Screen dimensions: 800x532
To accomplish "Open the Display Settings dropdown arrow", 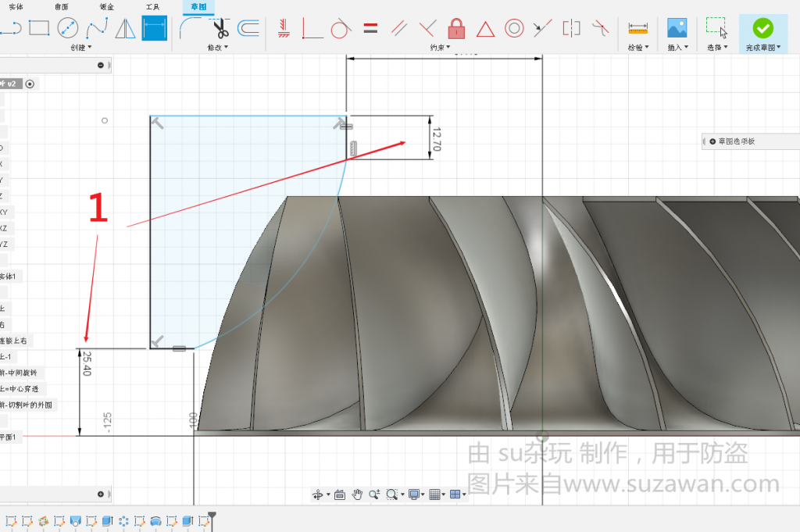I will 423,495.
